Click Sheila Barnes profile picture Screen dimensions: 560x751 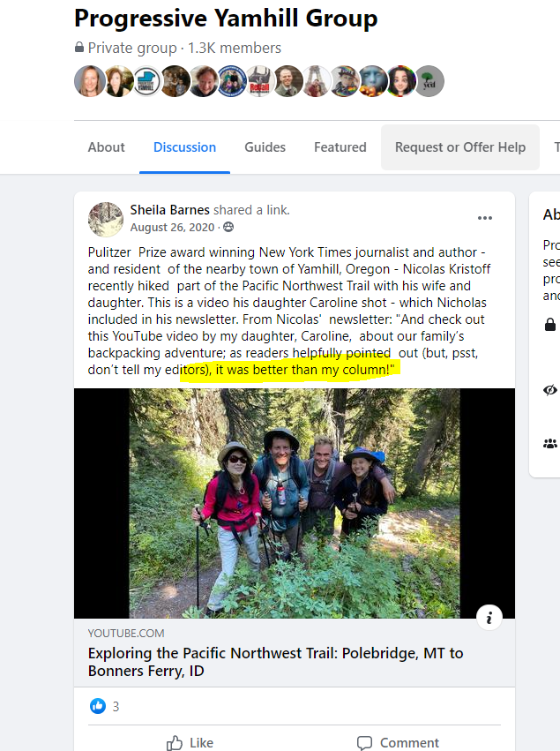click(x=106, y=220)
